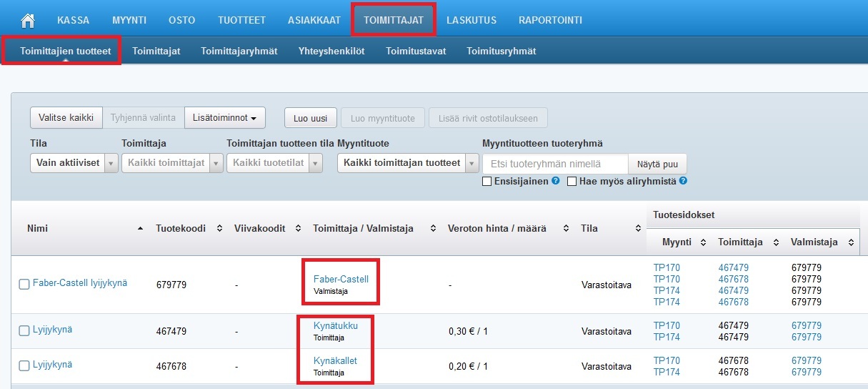Click the Näytä puu button
Screen dimensions: 868x389
click(657, 164)
